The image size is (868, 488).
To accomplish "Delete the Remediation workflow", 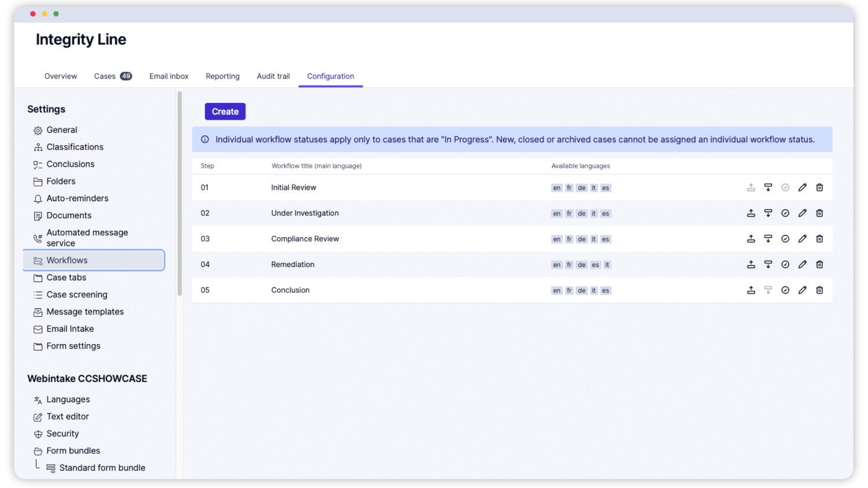I will tap(819, 264).
